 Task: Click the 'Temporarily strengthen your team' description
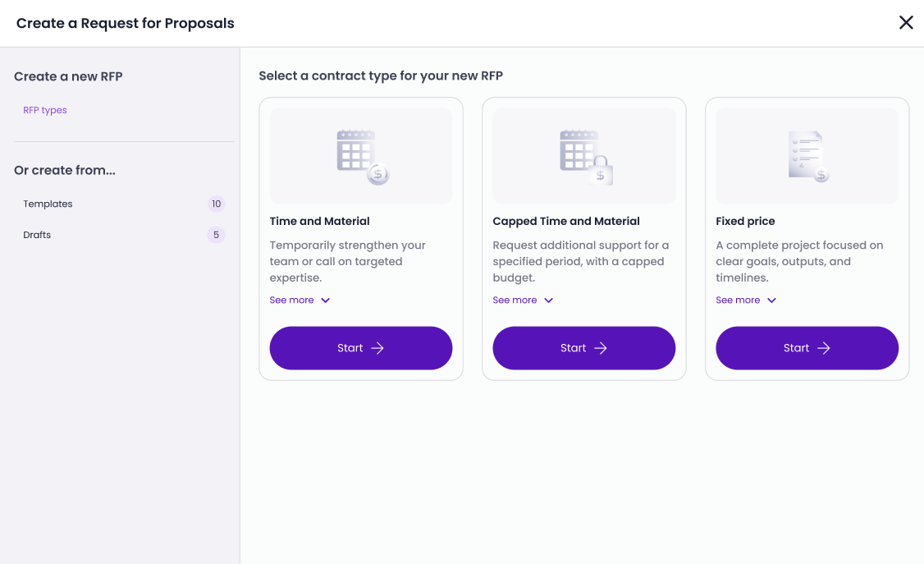(x=348, y=261)
